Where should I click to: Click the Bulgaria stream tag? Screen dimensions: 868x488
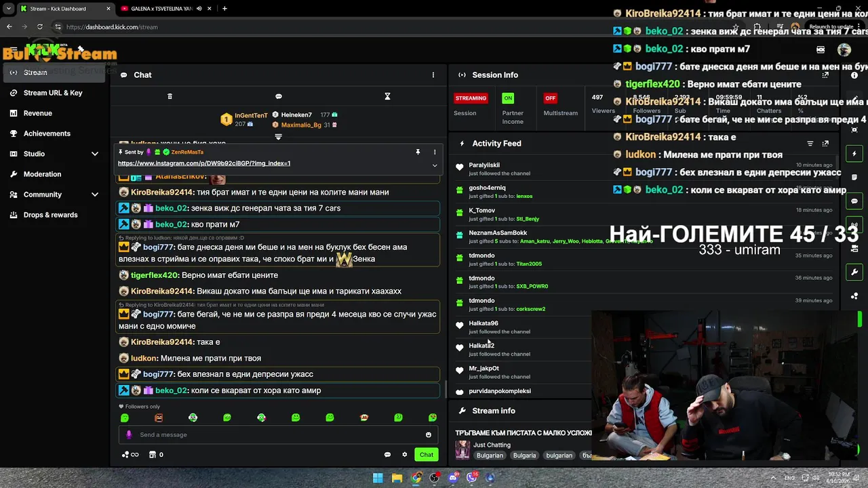click(524, 455)
